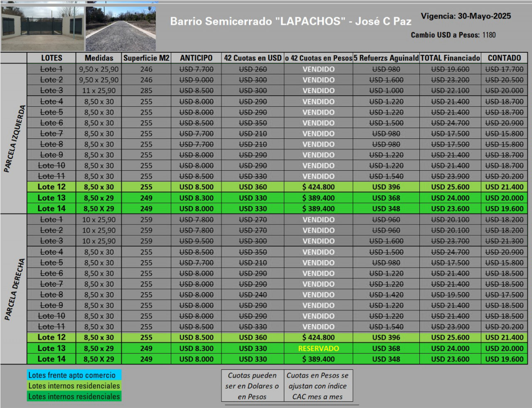Click the PARCELA DERECHA vertical label
The width and height of the screenshot is (532, 408).
point(14,289)
